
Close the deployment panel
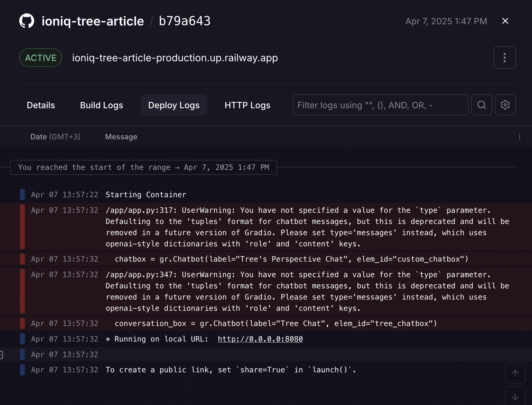coord(505,21)
